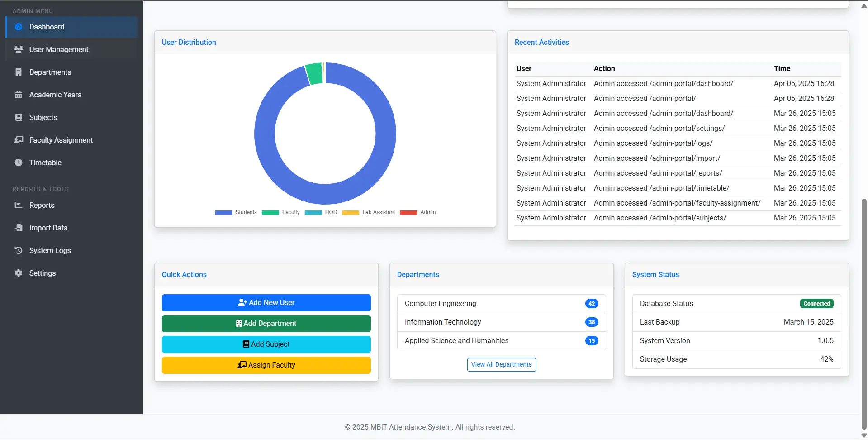This screenshot has width=868, height=440.
Task: Click the Settings gear icon
Action: pyautogui.click(x=19, y=273)
